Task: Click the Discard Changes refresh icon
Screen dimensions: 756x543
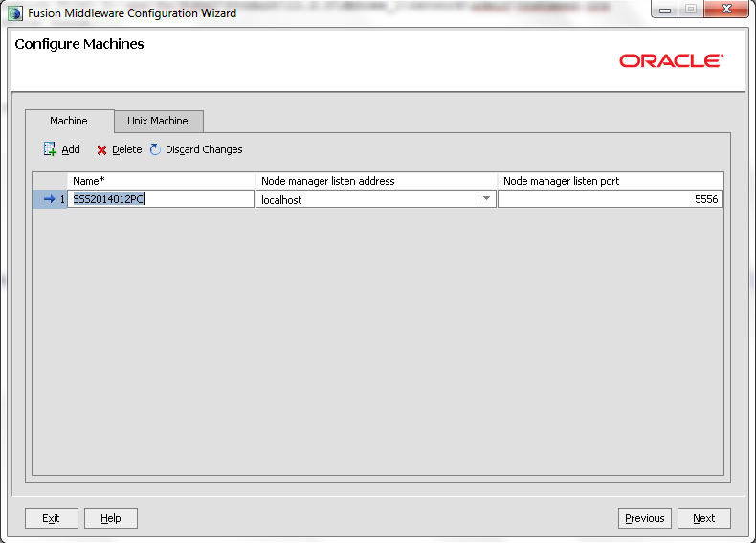Action: click(155, 149)
